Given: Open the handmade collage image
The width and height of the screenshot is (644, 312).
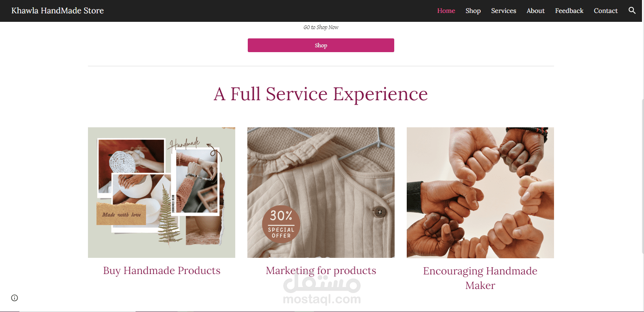Looking at the screenshot, I should [x=161, y=192].
